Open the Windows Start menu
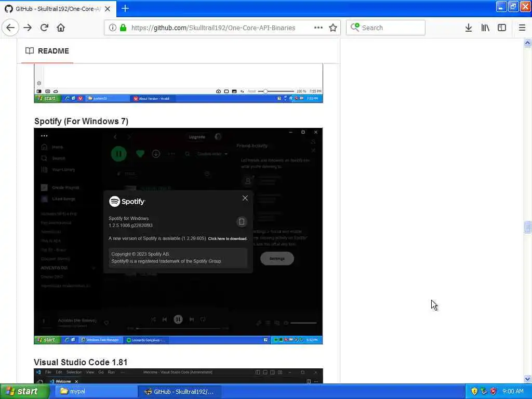This screenshot has width=532, height=399. coord(25,392)
